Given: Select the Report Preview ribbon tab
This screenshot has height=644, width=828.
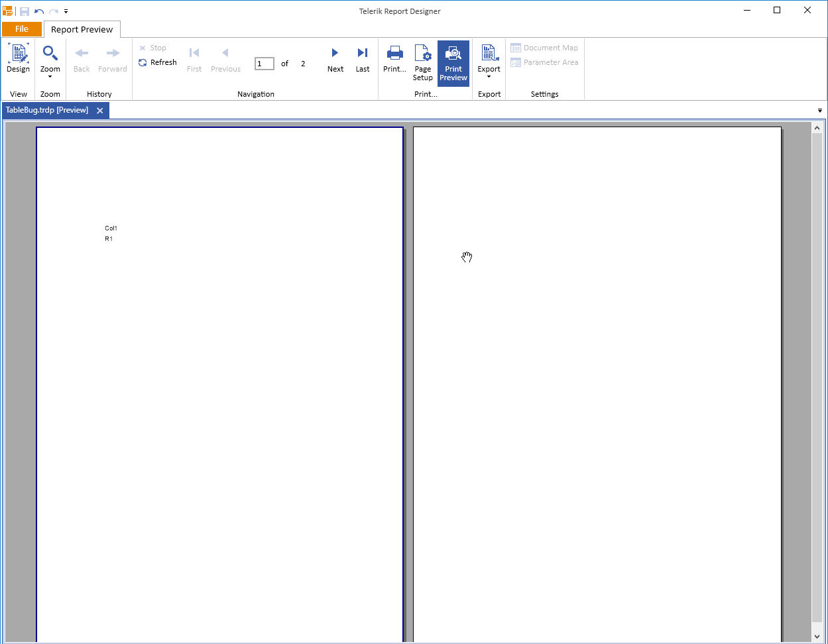Looking at the screenshot, I should click(x=82, y=29).
